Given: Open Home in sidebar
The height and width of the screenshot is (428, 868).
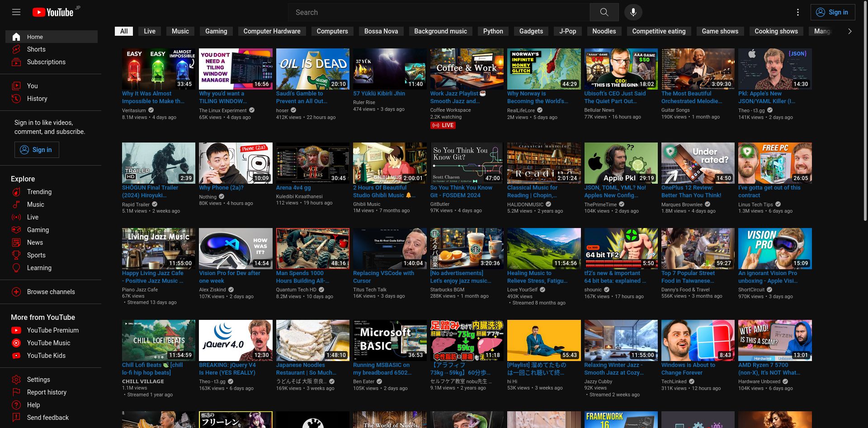Looking at the screenshot, I should click(52, 37).
